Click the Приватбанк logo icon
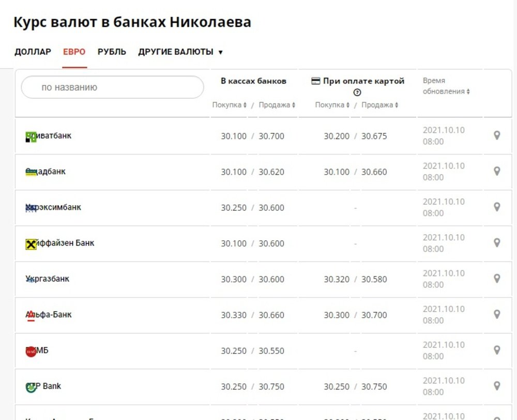 [x=31, y=137]
